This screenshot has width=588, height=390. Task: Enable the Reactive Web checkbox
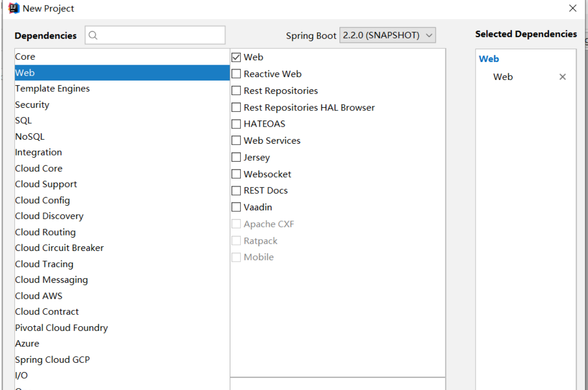click(236, 74)
